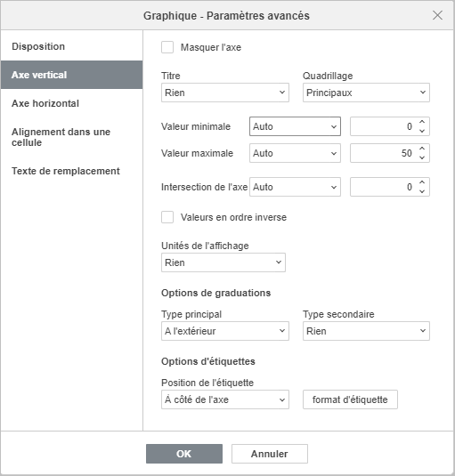This screenshot has width=455, height=476.
Task: Expand the Type principal dropdown
Action: click(x=225, y=331)
